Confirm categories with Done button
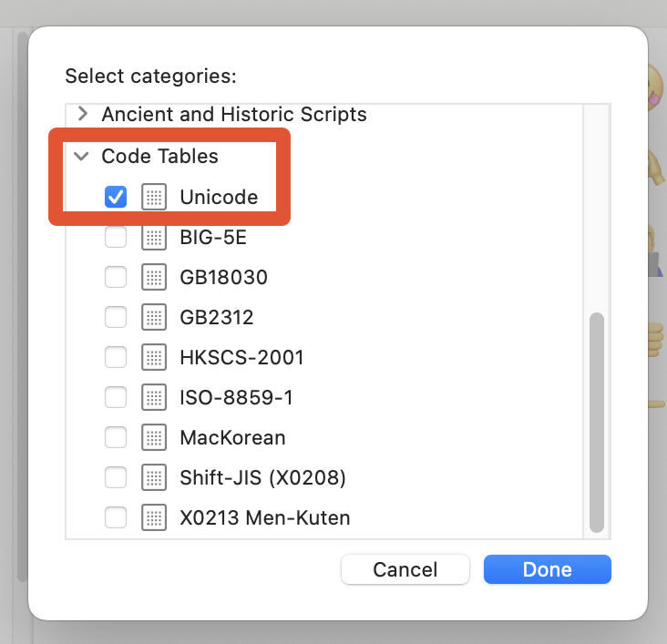667x644 pixels. tap(548, 569)
